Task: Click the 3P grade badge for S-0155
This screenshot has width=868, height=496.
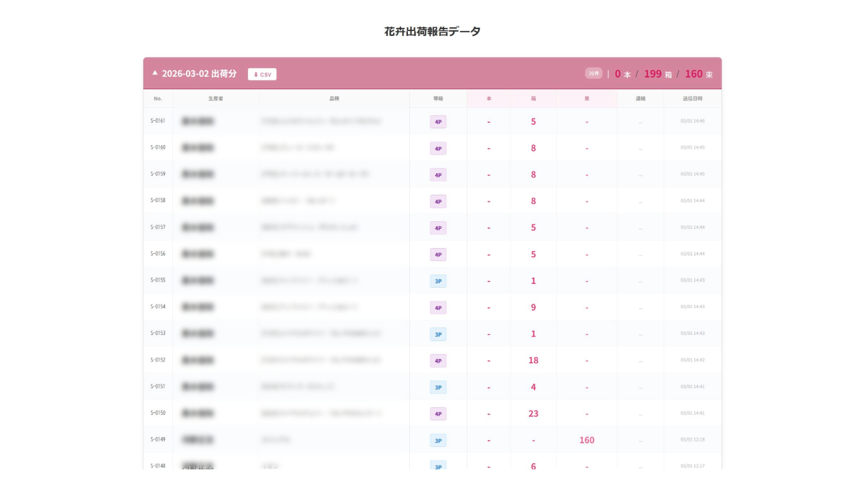Action: [x=438, y=281]
